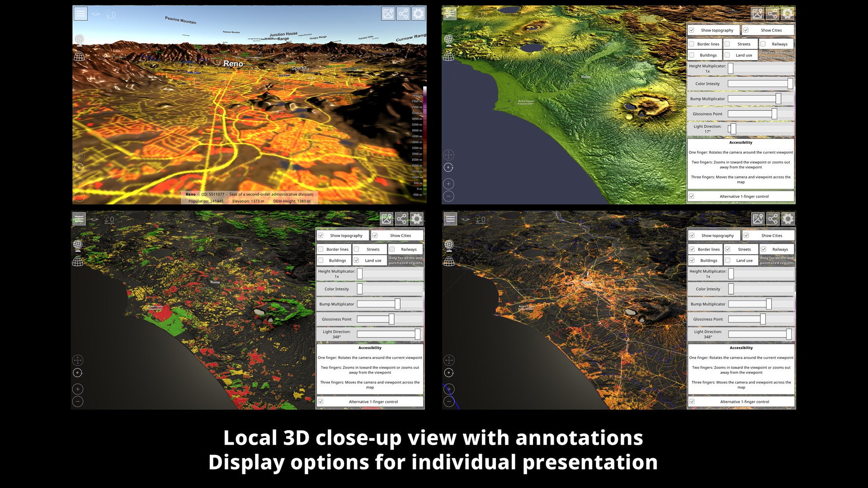Viewport: 868px width, 488px height.
Task: Open hamburger menu in the Reno view
Action: pos(80,14)
